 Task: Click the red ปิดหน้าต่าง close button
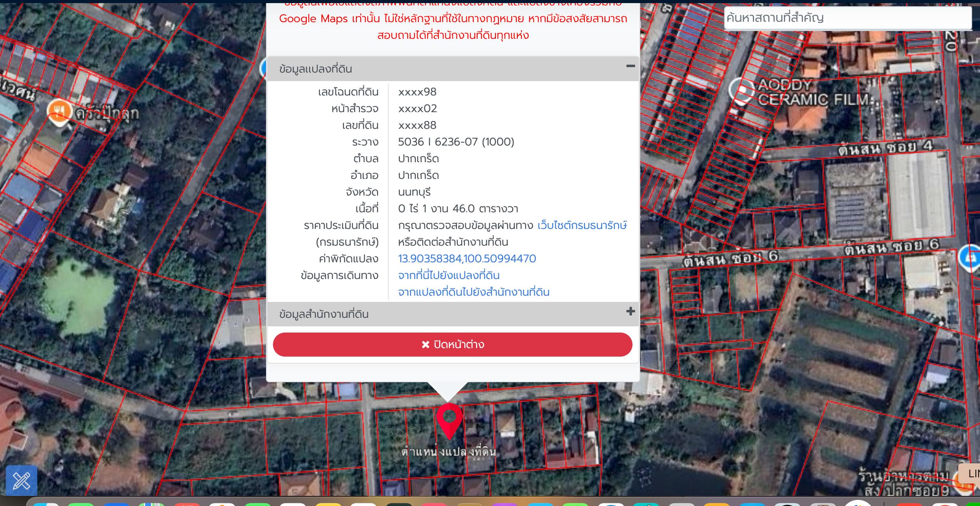click(x=453, y=345)
